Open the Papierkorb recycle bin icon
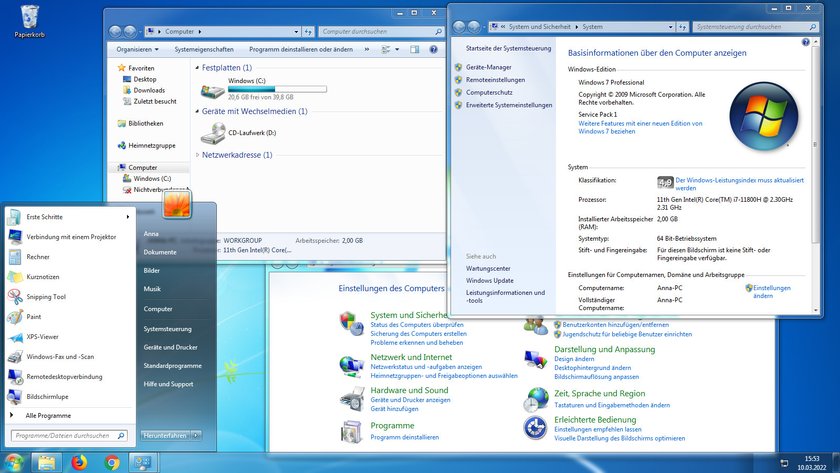 [29, 21]
